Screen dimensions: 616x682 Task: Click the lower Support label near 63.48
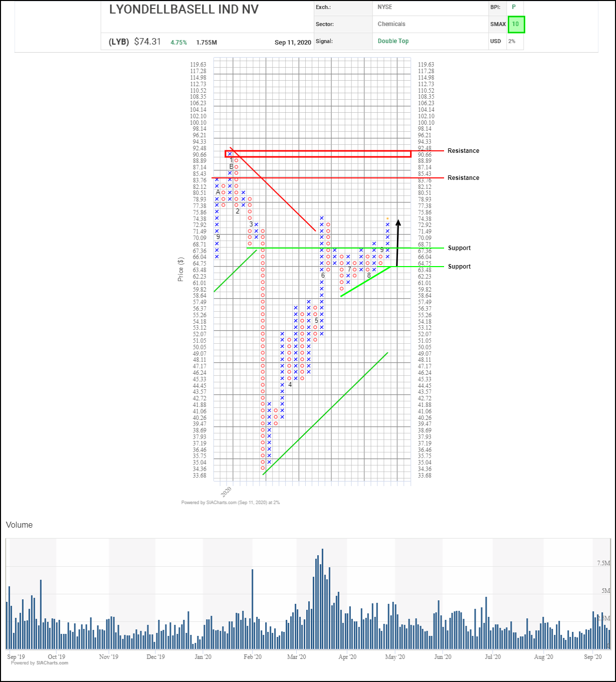point(459,267)
